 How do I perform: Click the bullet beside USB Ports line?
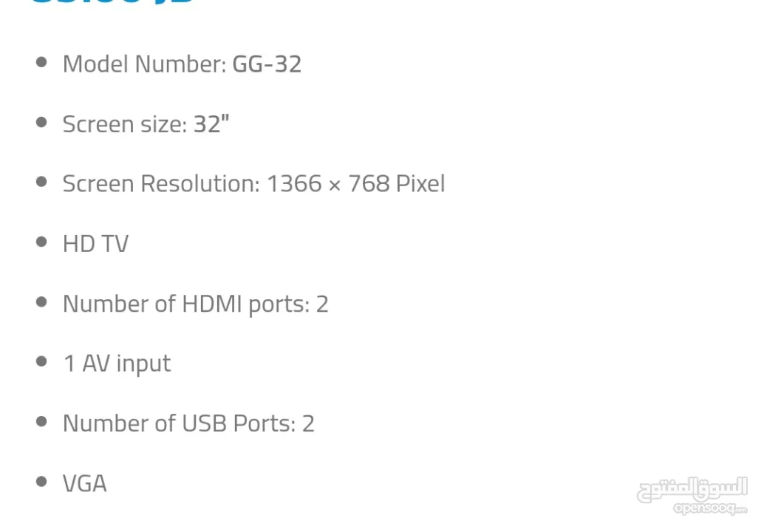[41, 421]
